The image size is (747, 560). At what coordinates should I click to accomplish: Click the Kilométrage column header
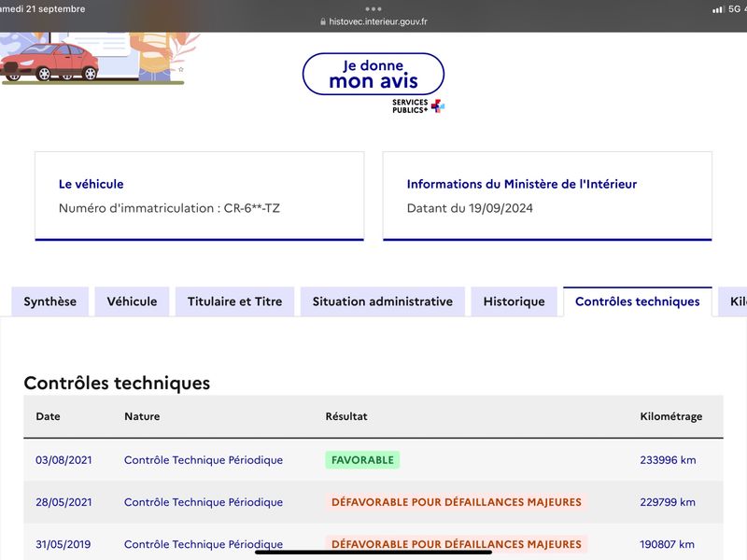[x=670, y=416]
